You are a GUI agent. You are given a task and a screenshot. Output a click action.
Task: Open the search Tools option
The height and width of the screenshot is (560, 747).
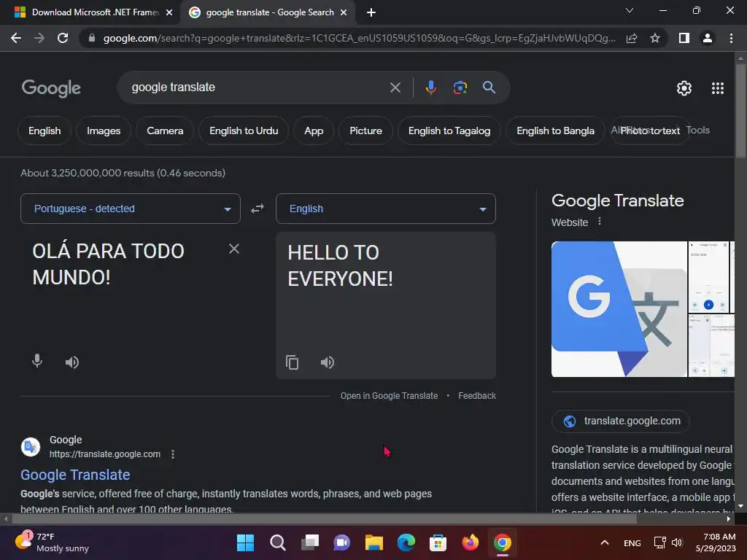[698, 130]
